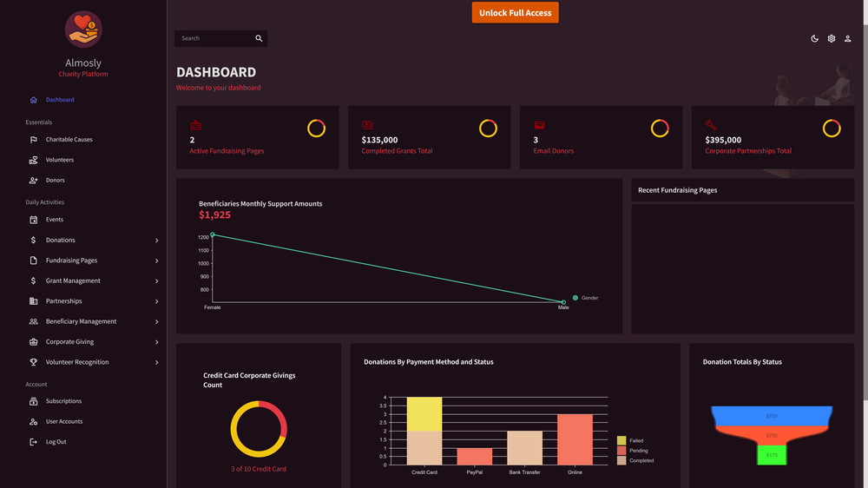The height and width of the screenshot is (488, 868).
Task: Toggle dark mode moon icon
Action: coord(814,38)
